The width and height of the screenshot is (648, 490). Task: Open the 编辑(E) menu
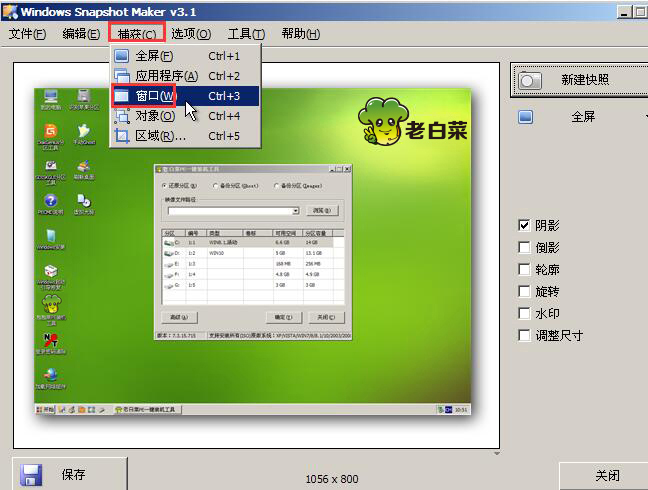pyautogui.click(x=81, y=33)
